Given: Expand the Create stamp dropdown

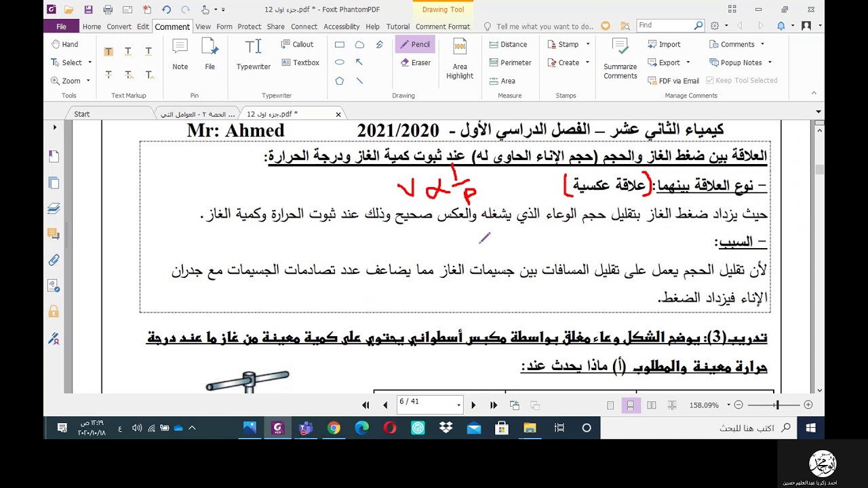Looking at the screenshot, I should click(588, 62).
